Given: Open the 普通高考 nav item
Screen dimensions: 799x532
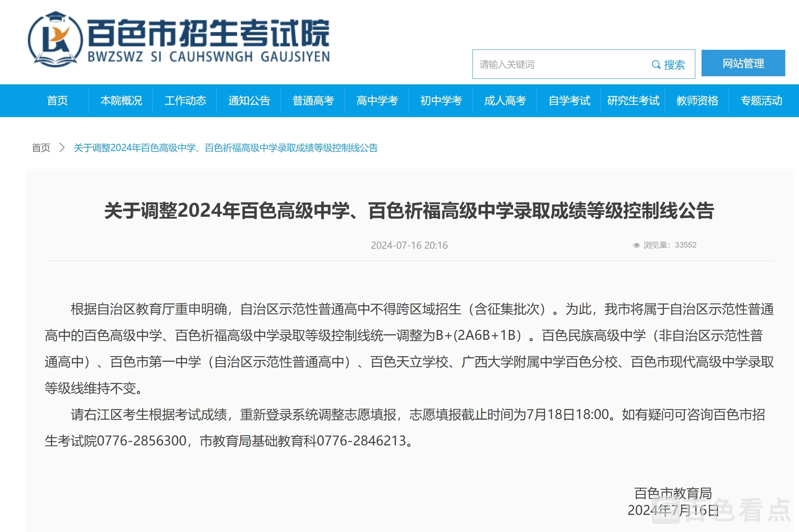Looking at the screenshot, I should coord(313,100).
